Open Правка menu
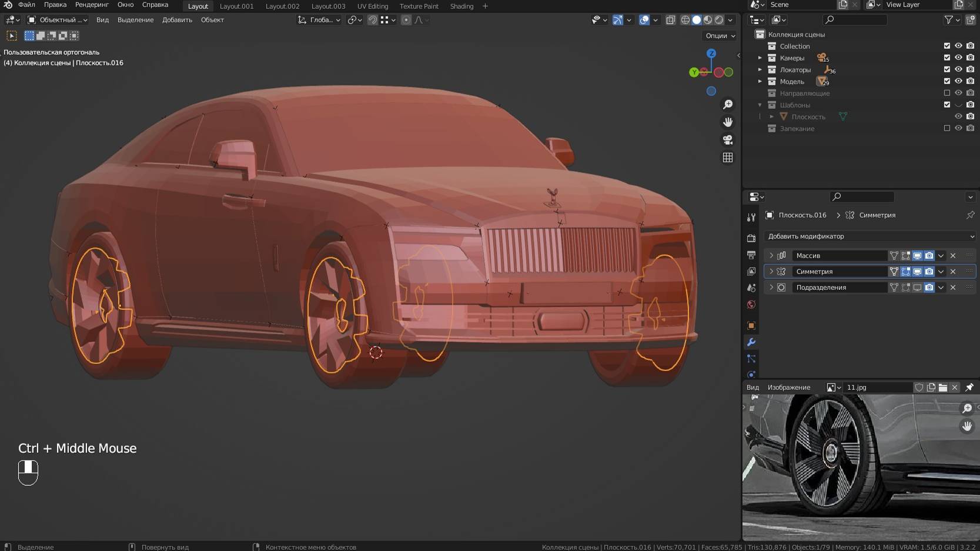This screenshot has width=980, height=551. [x=55, y=5]
